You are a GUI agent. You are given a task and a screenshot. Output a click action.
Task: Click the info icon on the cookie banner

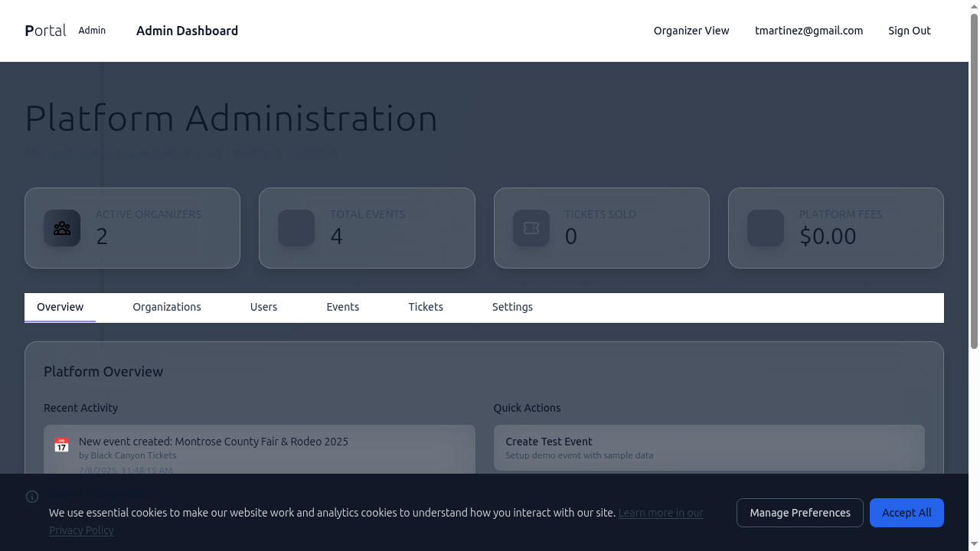click(x=32, y=497)
